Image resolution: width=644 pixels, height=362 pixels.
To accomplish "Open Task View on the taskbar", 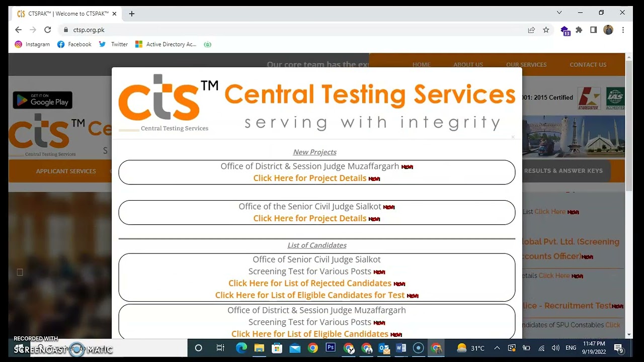I will click(x=220, y=348).
